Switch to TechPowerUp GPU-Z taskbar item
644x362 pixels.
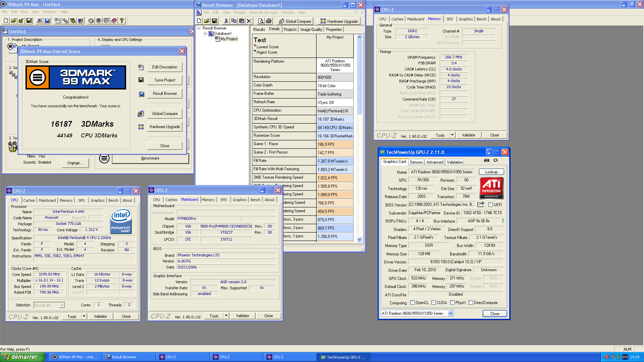pos(343,357)
